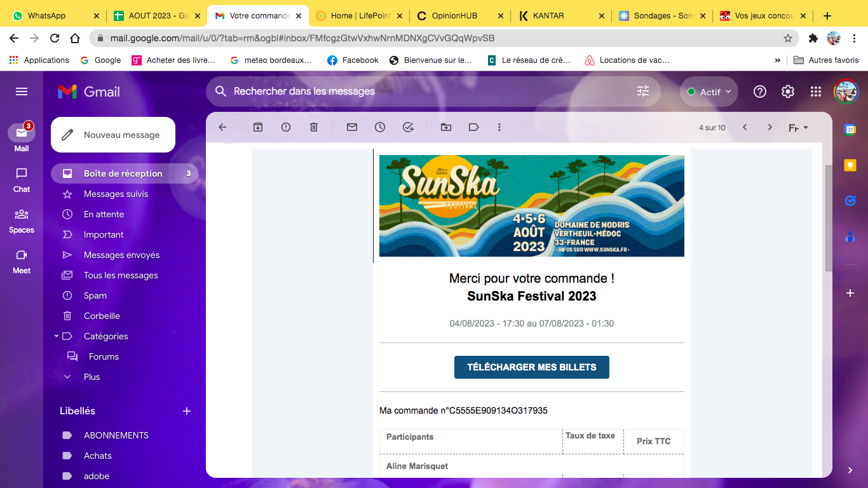This screenshot has height=488, width=868.
Task: Open Spaces in left rail
Action: tap(22, 220)
